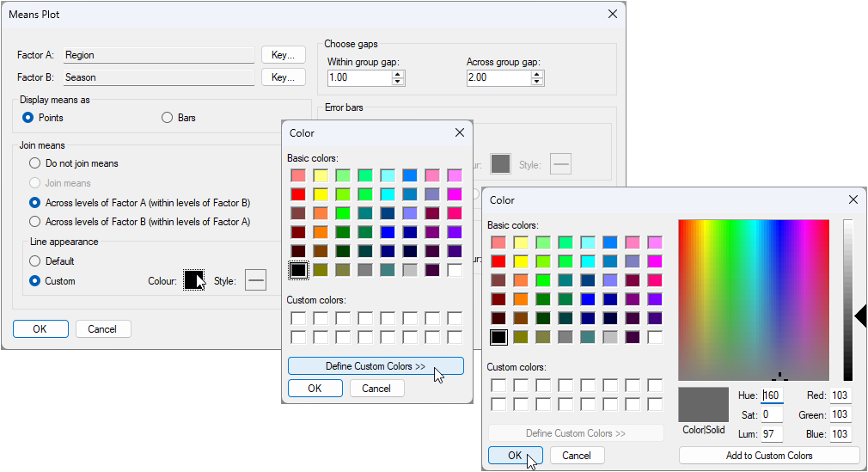Select the Points display radio button
The width and height of the screenshot is (868, 472).
tap(28, 118)
